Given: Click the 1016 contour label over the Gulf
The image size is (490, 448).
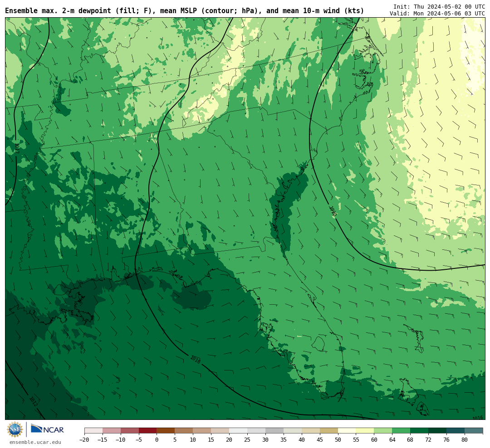Looking at the screenshot, I should pos(195,360).
